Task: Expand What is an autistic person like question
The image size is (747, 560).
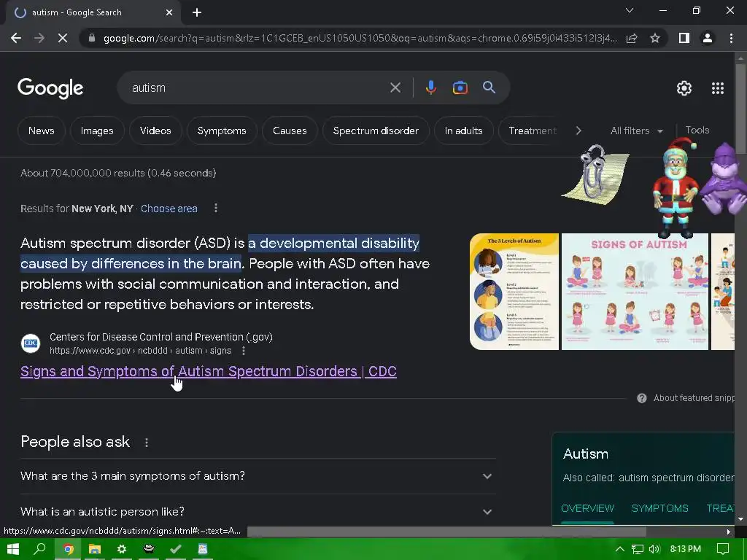Action: point(258,511)
